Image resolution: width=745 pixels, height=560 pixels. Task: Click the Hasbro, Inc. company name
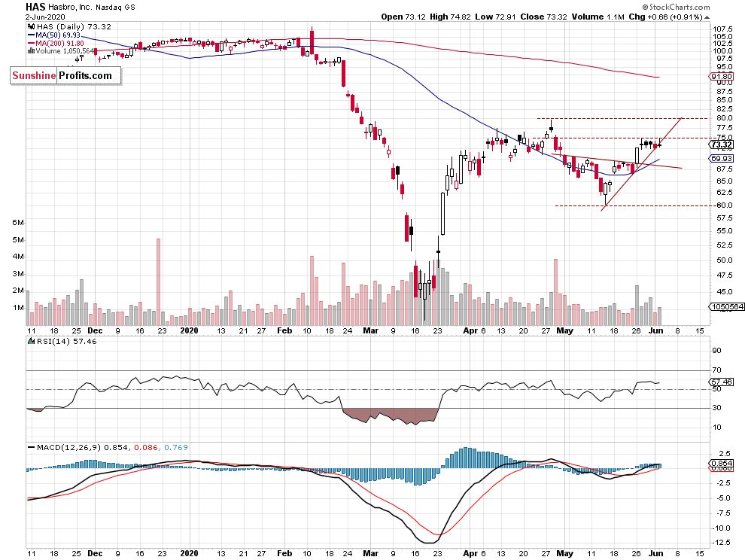pyautogui.click(x=70, y=7)
